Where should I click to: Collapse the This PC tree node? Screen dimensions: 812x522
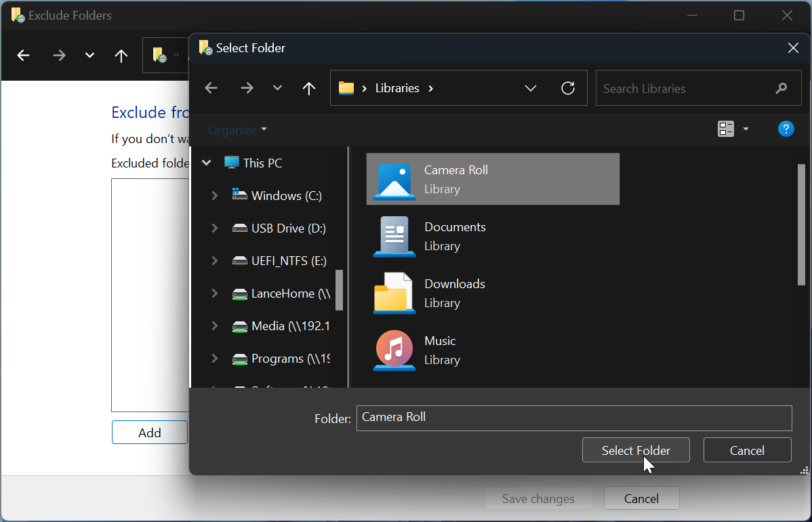coord(206,163)
